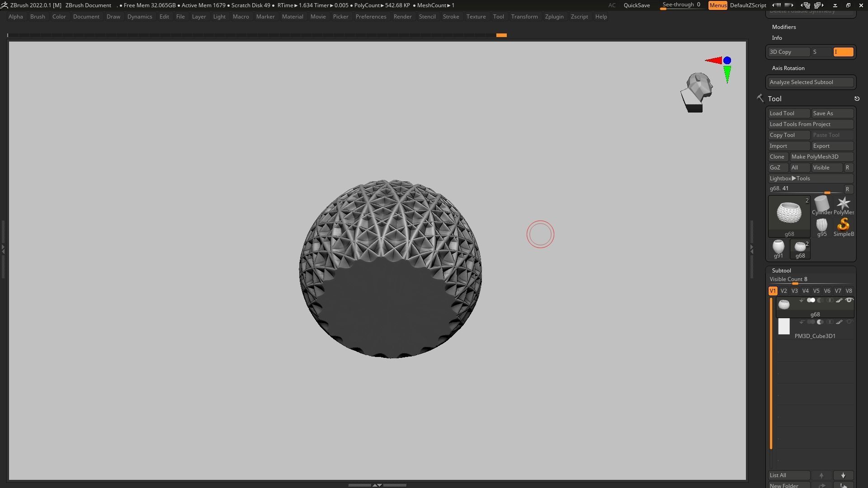Expand the Axis Rotation section

(788, 68)
